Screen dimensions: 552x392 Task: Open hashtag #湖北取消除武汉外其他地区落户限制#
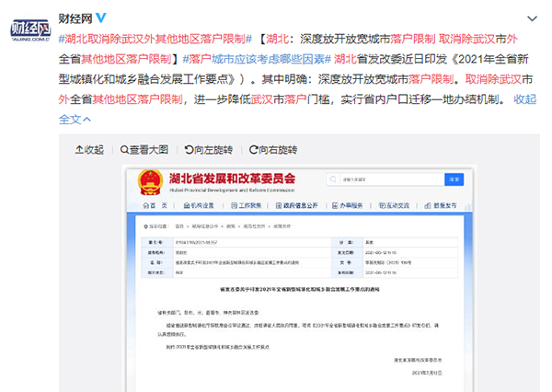(155, 39)
